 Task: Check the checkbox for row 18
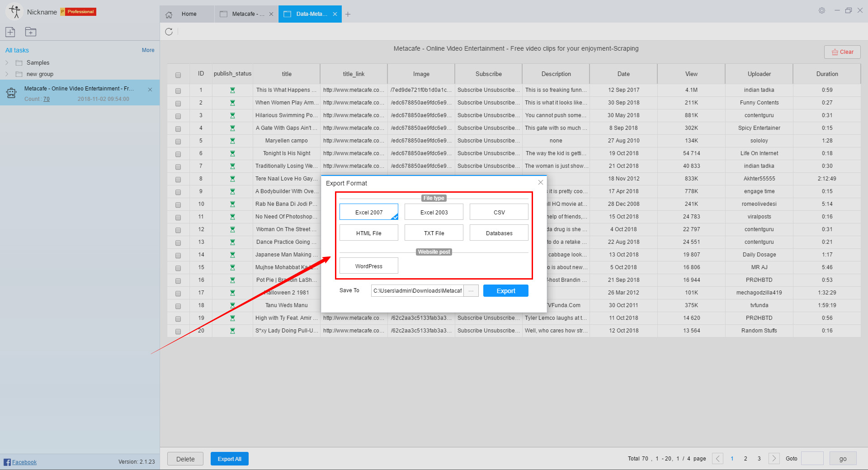tap(178, 306)
